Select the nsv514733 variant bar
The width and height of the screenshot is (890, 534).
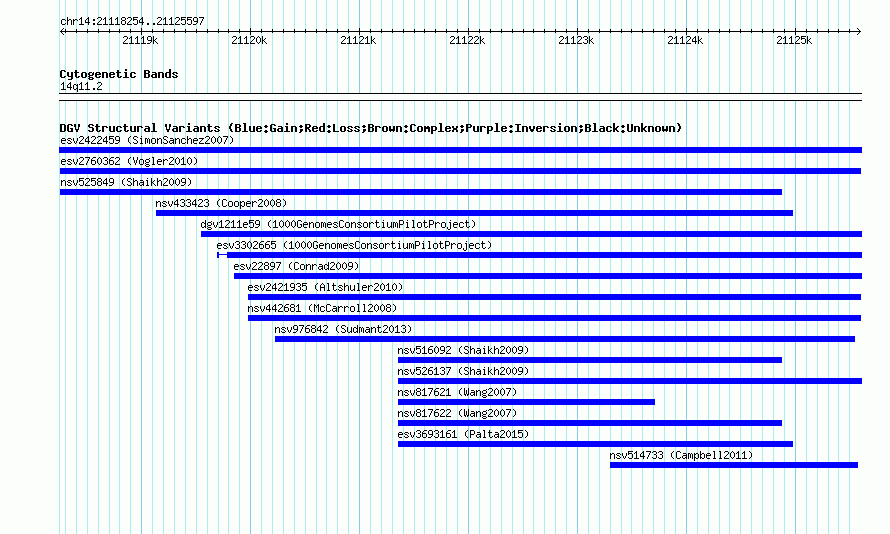[734, 465]
